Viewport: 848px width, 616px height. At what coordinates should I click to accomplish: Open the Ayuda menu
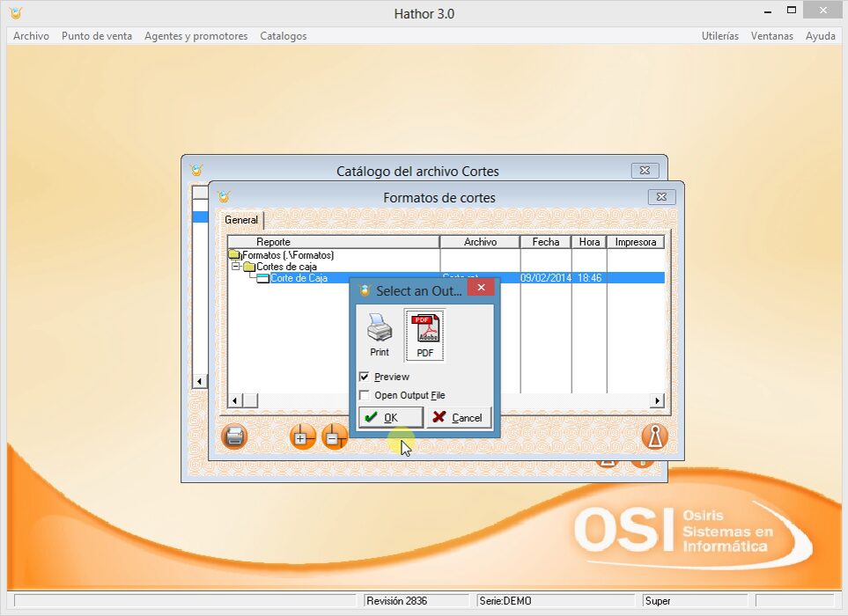[x=821, y=36]
